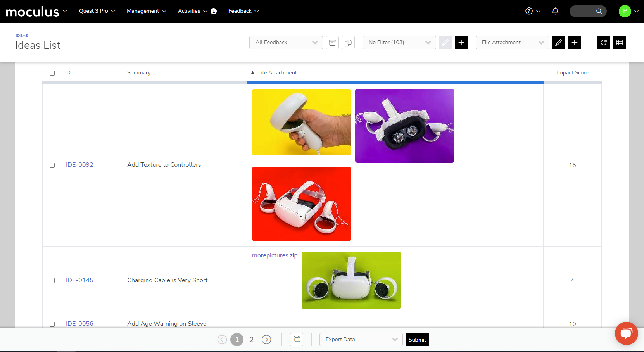Screen dimensions: 644x352
Task: Click the archive box icon beside All Feedback
Action: pyautogui.click(x=332, y=43)
